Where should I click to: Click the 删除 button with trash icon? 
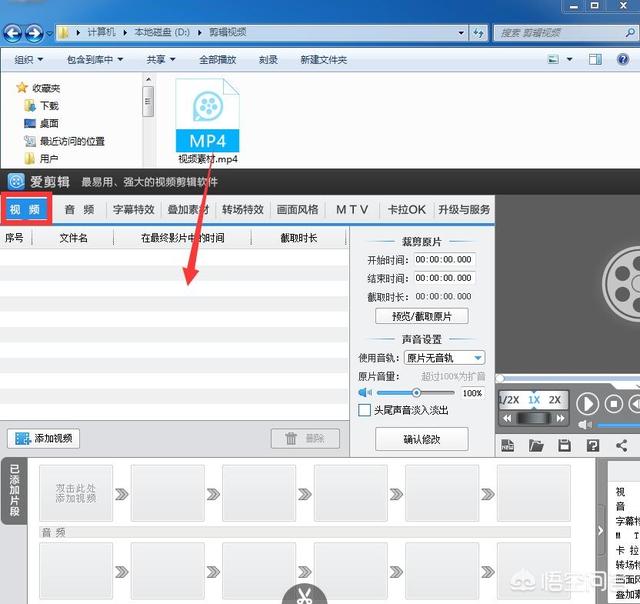(x=305, y=439)
